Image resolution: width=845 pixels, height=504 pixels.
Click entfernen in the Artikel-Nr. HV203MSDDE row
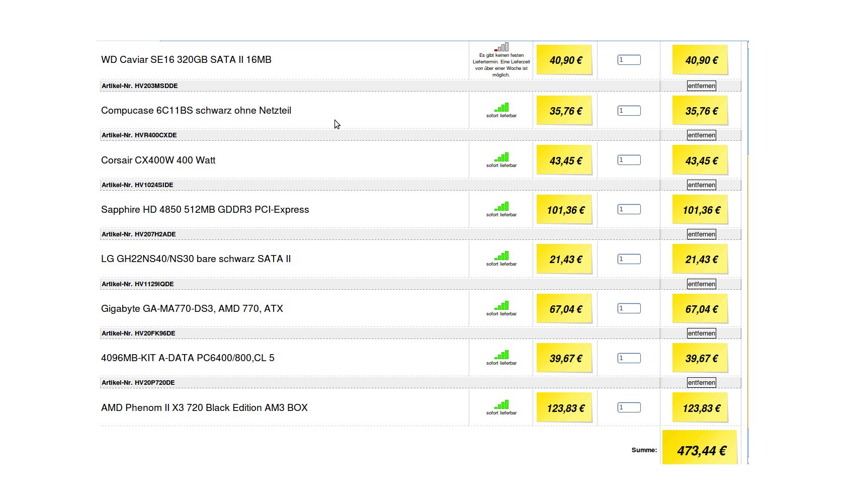(x=702, y=86)
